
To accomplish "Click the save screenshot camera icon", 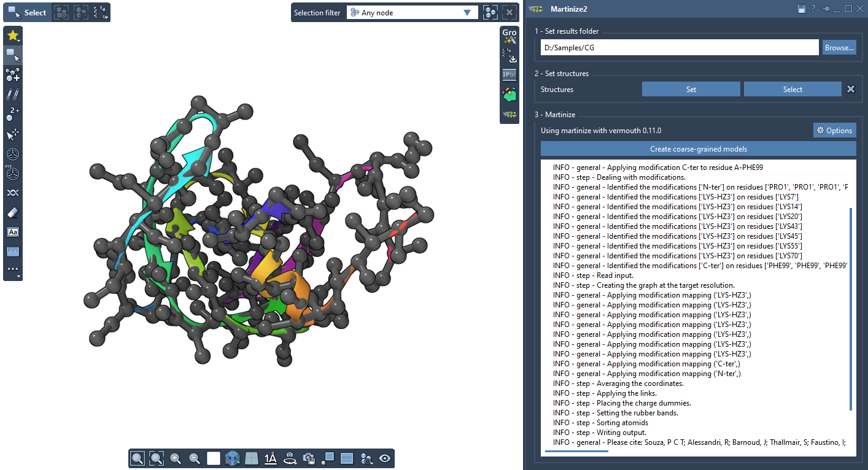I will click(x=309, y=458).
